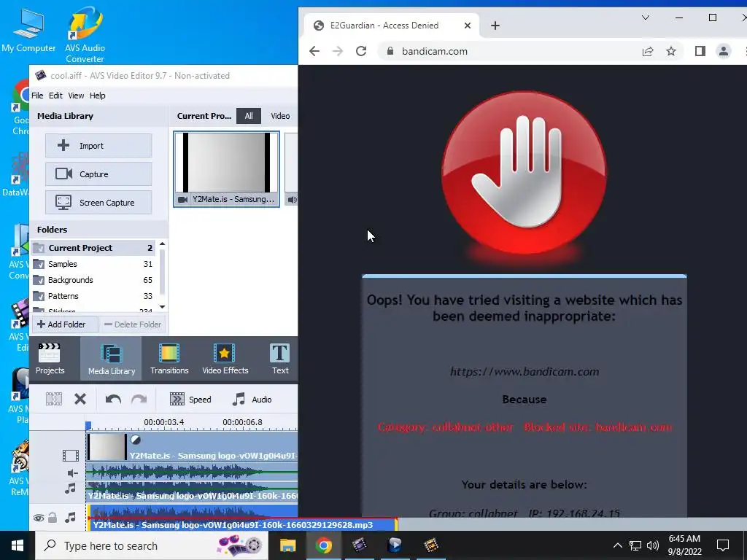Open the File menu
This screenshot has height=560, width=747.
coord(37,96)
